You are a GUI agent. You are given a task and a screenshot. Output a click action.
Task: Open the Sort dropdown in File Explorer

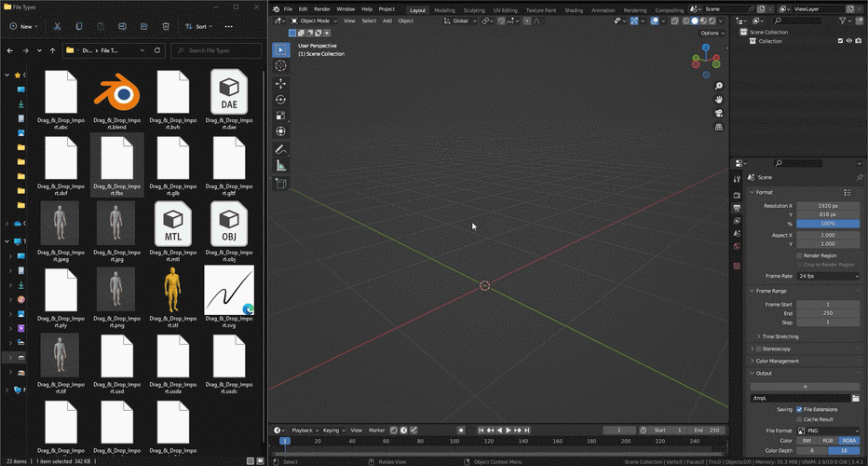[x=198, y=27]
